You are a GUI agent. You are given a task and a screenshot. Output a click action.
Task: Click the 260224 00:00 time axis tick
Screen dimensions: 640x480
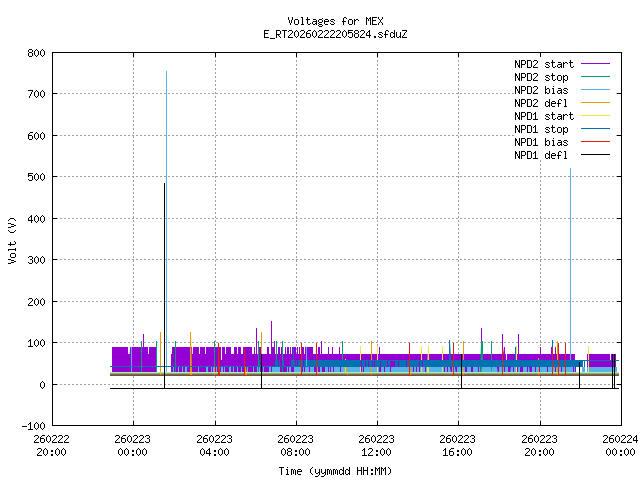pyautogui.click(x=620, y=444)
